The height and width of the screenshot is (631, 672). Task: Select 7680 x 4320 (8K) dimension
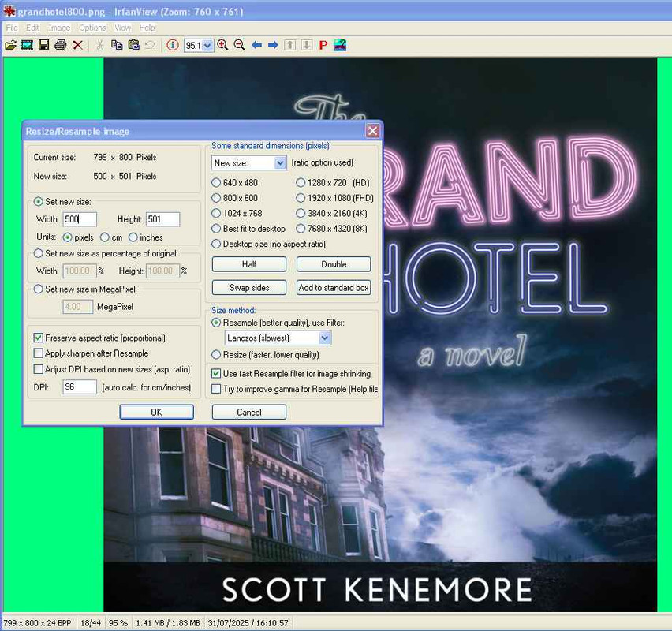pyautogui.click(x=301, y=229)
